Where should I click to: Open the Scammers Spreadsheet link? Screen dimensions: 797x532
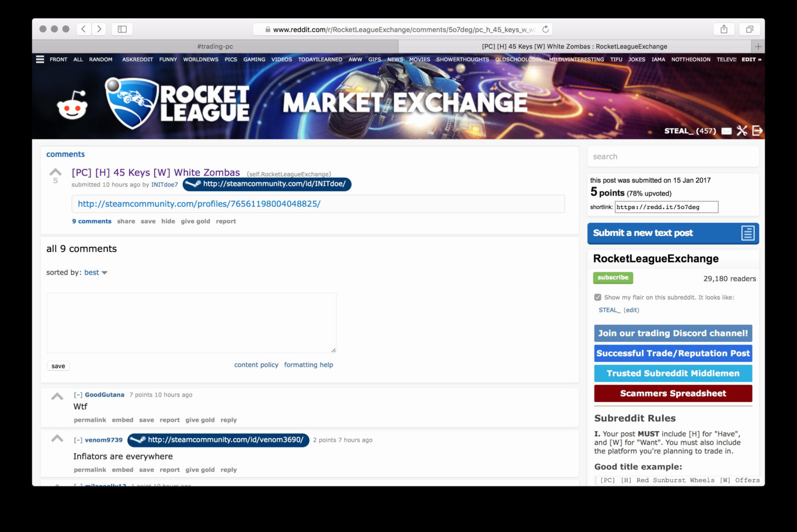pos(672,393)
